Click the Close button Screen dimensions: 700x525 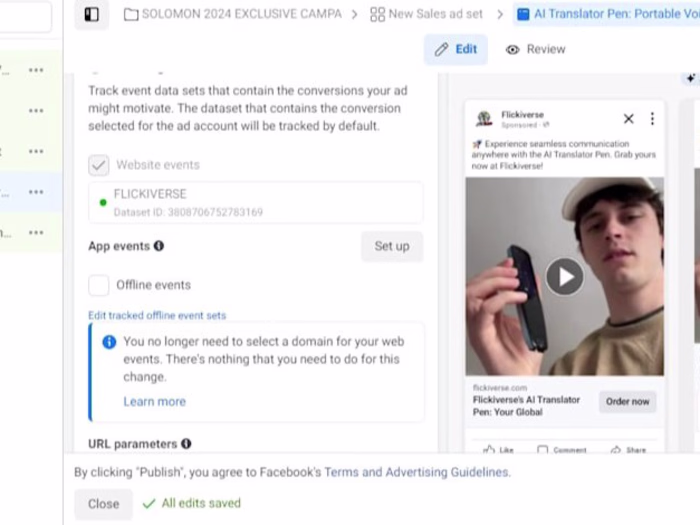point(103,504)
